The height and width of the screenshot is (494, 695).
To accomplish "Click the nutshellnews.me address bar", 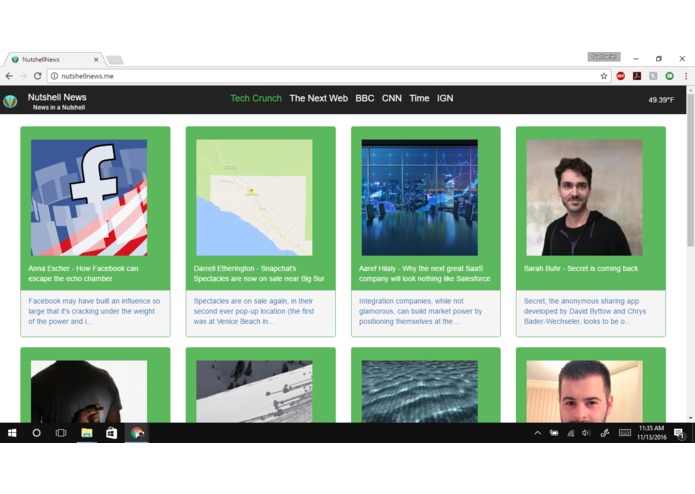I will tap(328, 76).
